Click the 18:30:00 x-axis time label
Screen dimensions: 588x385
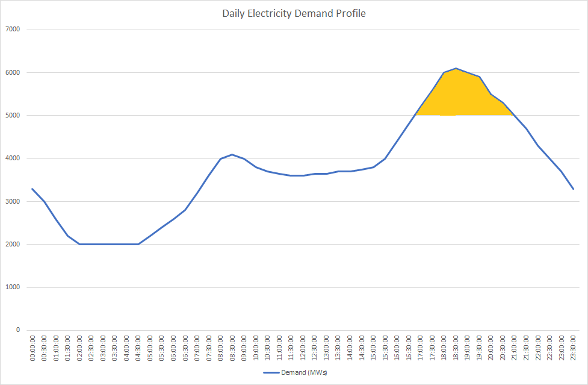point(456,349)
